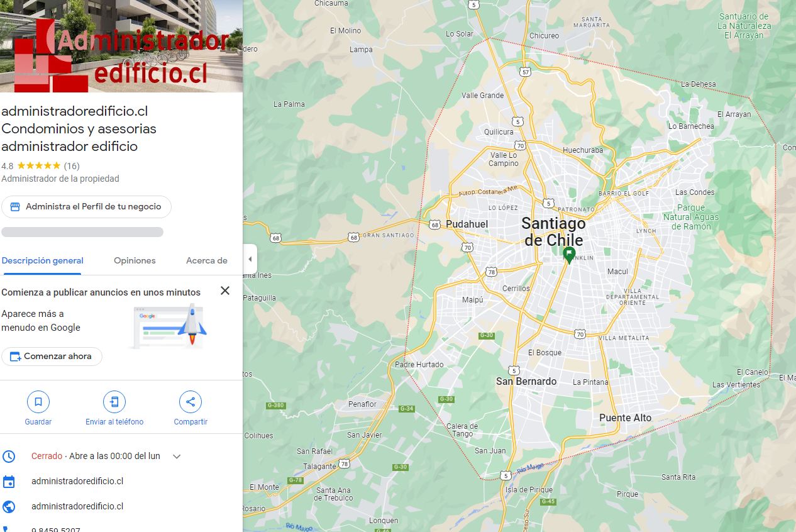Click the Compartir share icon
796x532 pixels.
pyautogui.click(x=191, y=401)
